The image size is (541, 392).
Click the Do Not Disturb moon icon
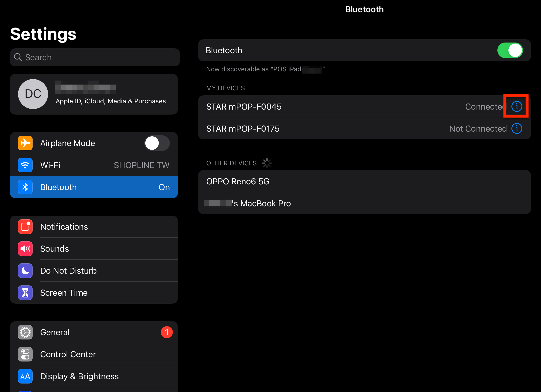click(25, 271)
